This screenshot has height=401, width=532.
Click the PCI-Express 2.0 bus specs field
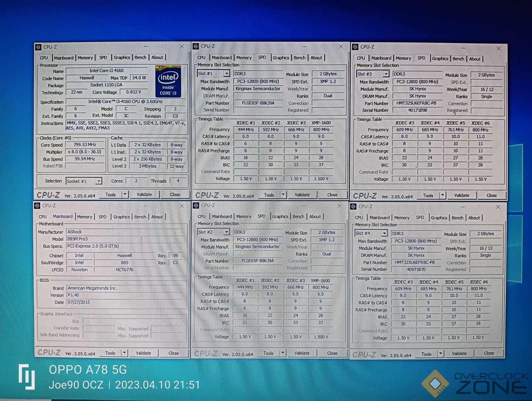click(x=124, y=246)
